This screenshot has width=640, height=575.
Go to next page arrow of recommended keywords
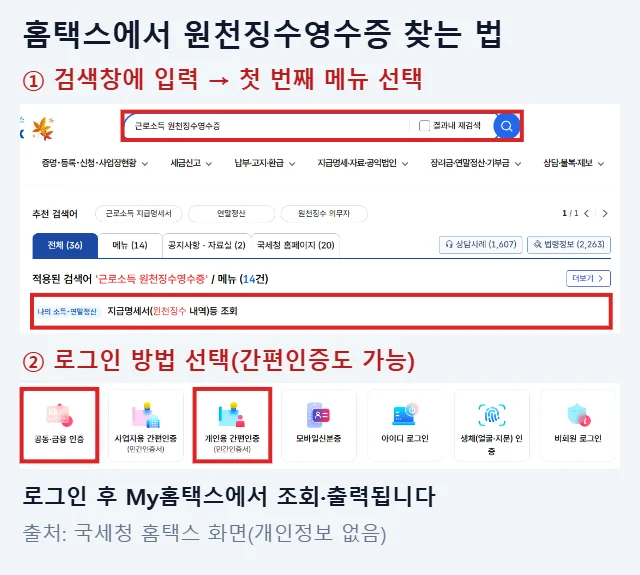pyautogui.click(x=605, y=213)
